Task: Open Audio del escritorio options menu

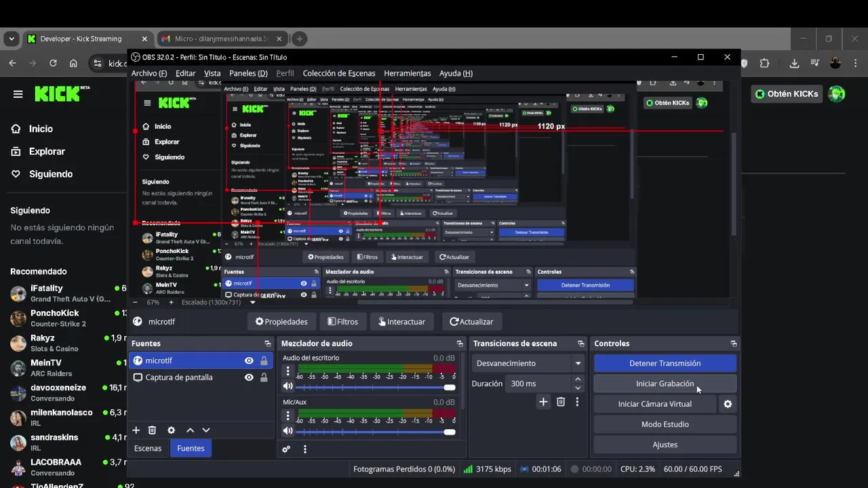Action: (x=288, y=371)
